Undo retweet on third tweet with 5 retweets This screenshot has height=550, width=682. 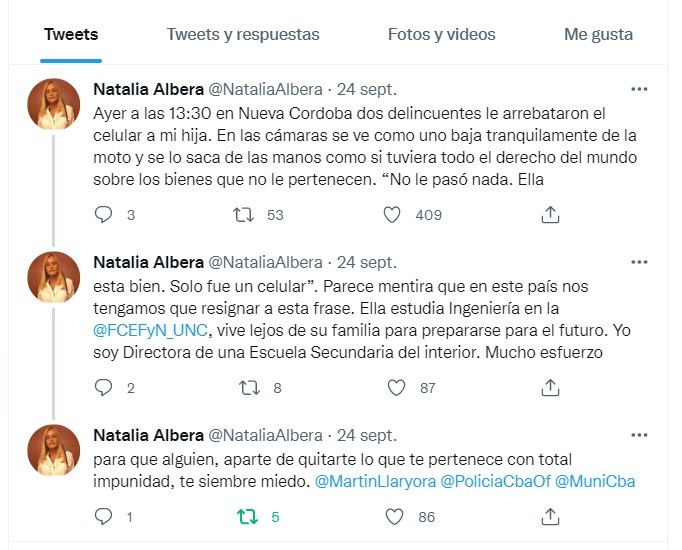(x=245, y=516)
